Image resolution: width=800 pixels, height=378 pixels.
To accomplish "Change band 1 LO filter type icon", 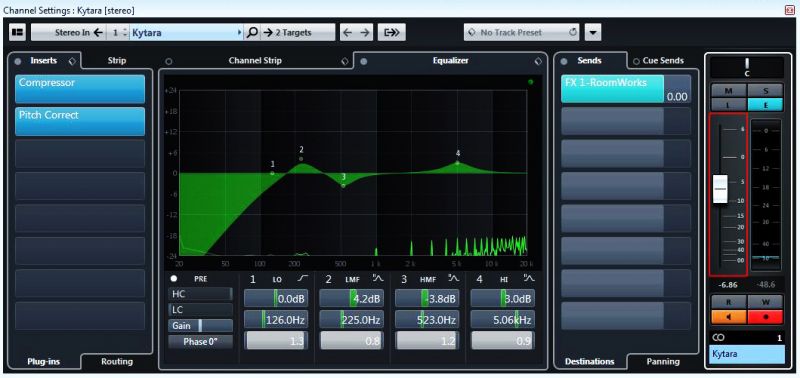I will click(303, 279).
